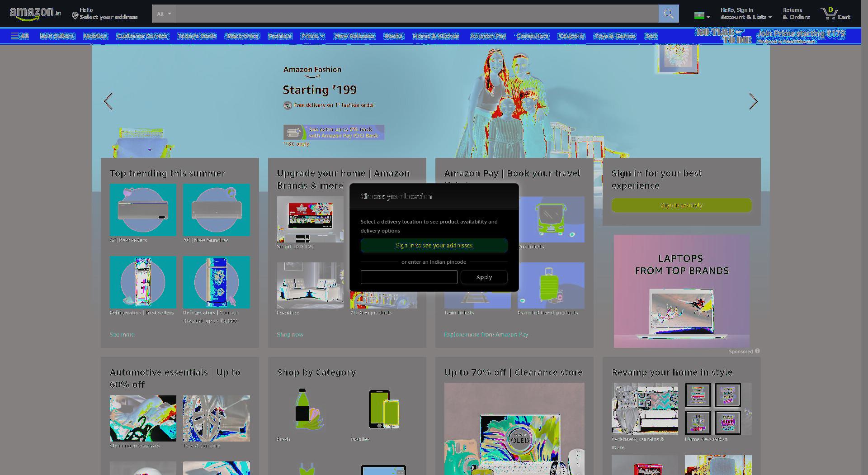This screenshot has height=475, width=868.
Task: Click Sign in to see your addresses
Action: coord(434,245)
